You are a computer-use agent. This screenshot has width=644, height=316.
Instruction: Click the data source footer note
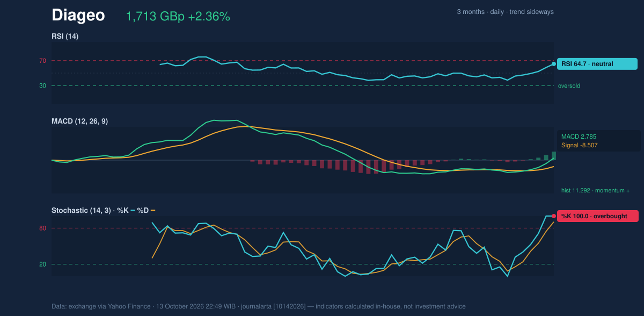tap(259, 306)
